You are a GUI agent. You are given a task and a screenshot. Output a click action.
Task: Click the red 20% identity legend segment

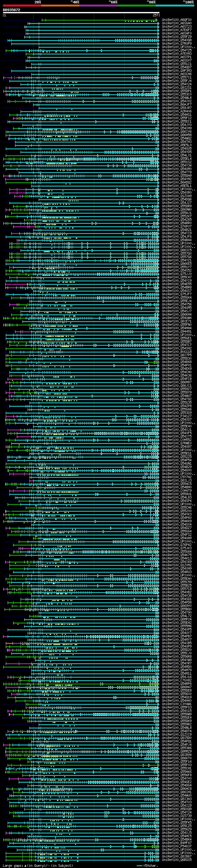click(22, 6)
